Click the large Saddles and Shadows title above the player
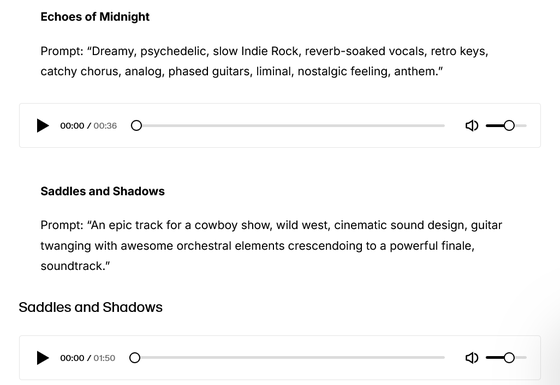560x385 pixels. [91, 308]
